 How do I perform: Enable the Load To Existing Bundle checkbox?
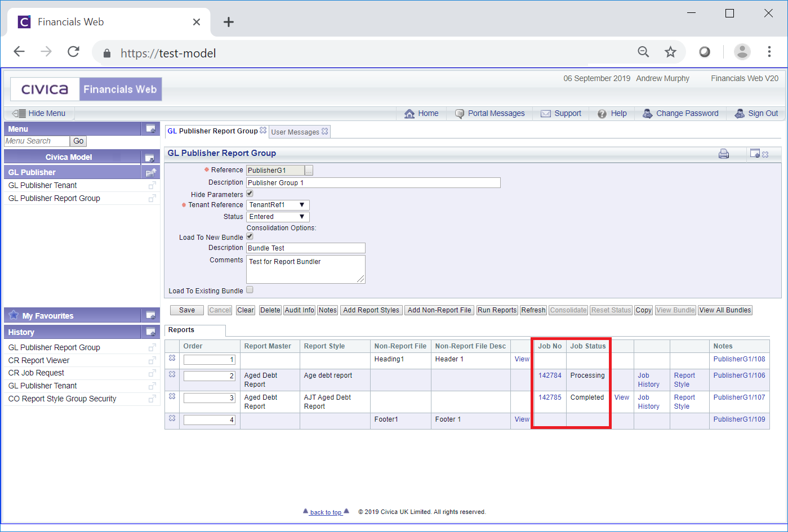click(250, 290)
